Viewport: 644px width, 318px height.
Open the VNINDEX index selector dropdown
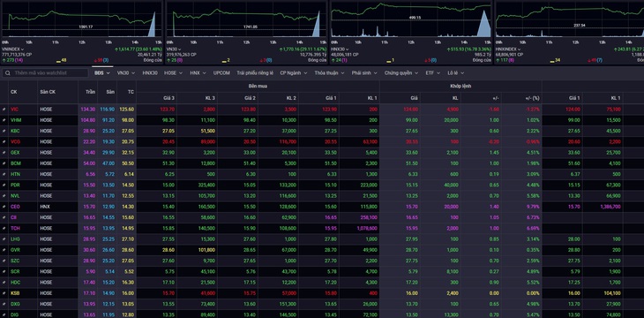(x=12, y=49)
